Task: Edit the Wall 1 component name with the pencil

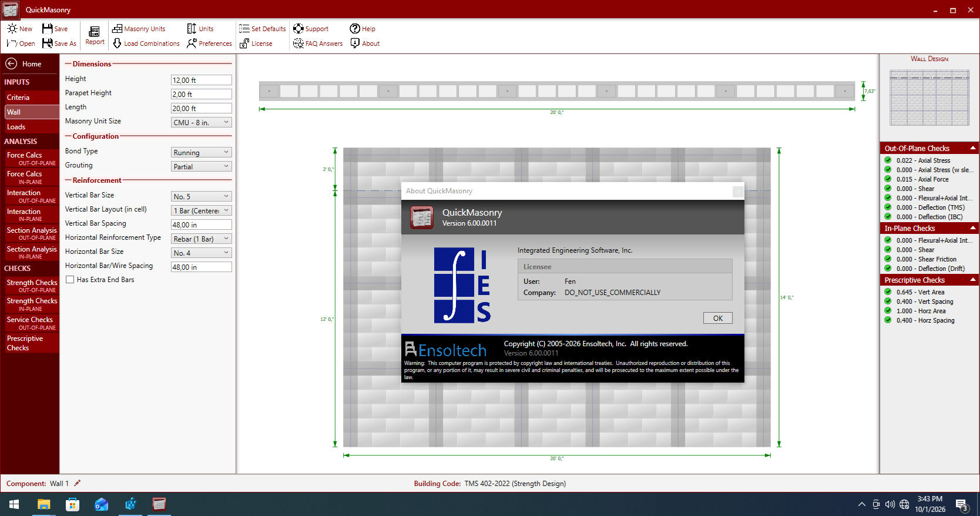Action: pos(77,483)
